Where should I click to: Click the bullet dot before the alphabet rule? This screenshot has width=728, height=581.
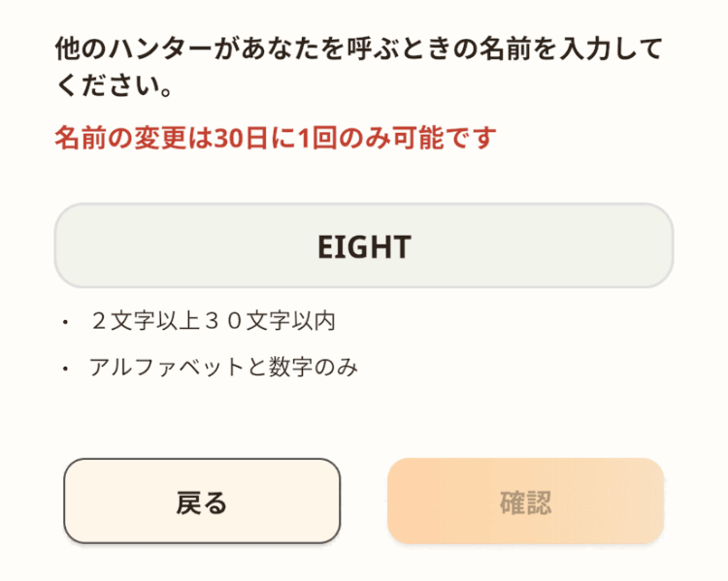click(64, 369)
